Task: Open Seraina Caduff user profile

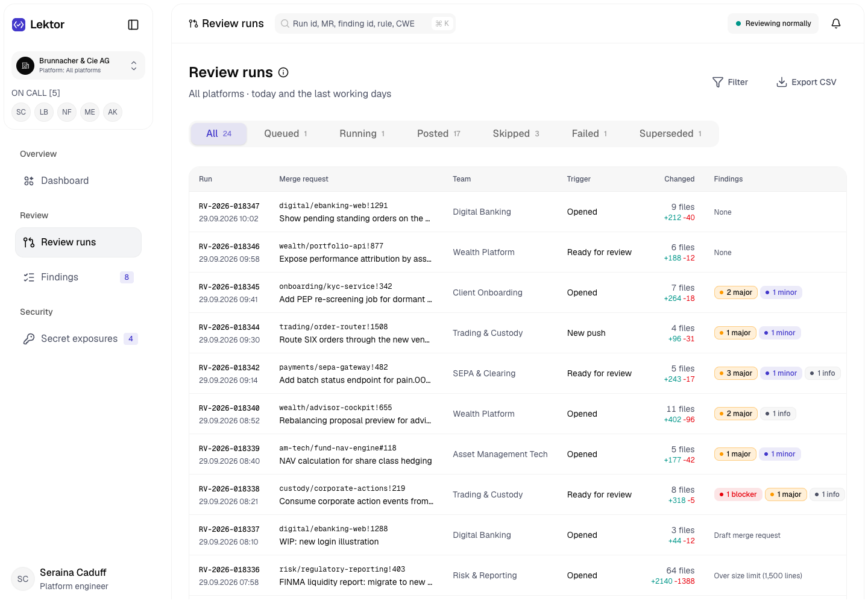Action: click(78, 579)
